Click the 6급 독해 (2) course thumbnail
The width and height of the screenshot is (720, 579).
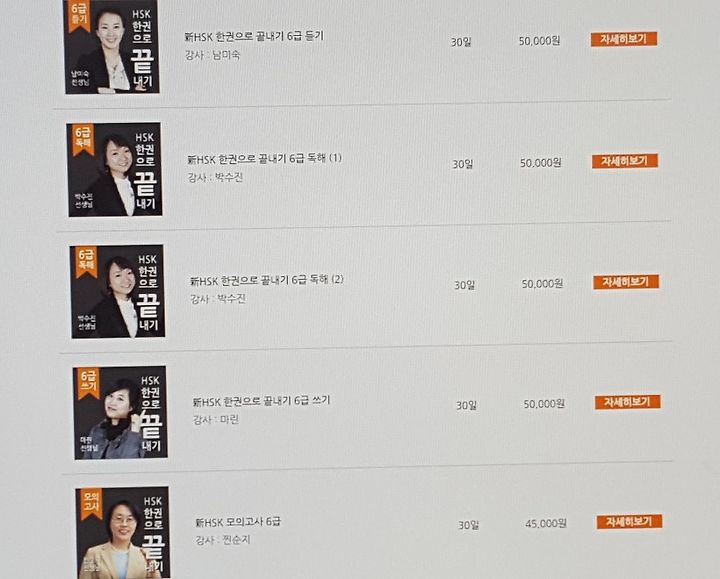coord(118,291)
